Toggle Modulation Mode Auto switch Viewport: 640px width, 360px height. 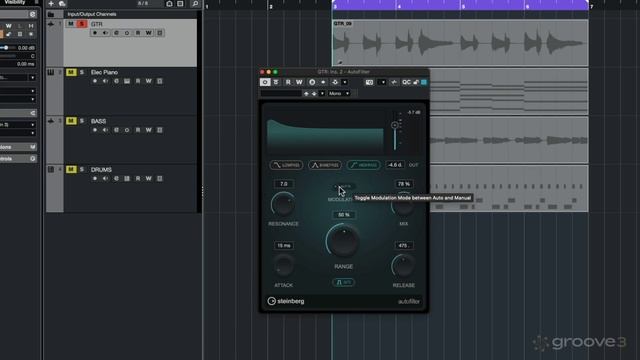(x=344, y=187)
